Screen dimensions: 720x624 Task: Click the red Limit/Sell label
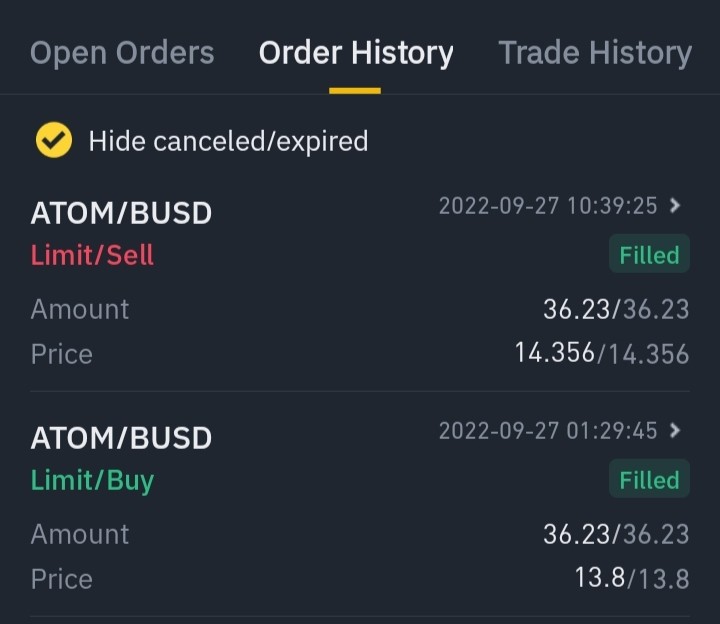92,255
